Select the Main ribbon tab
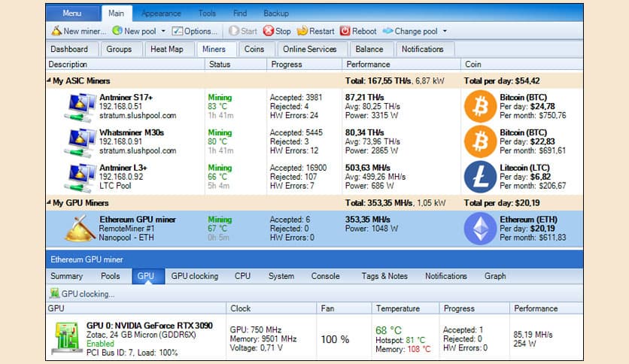The image size is (629, 364). [x=117, y=14]
